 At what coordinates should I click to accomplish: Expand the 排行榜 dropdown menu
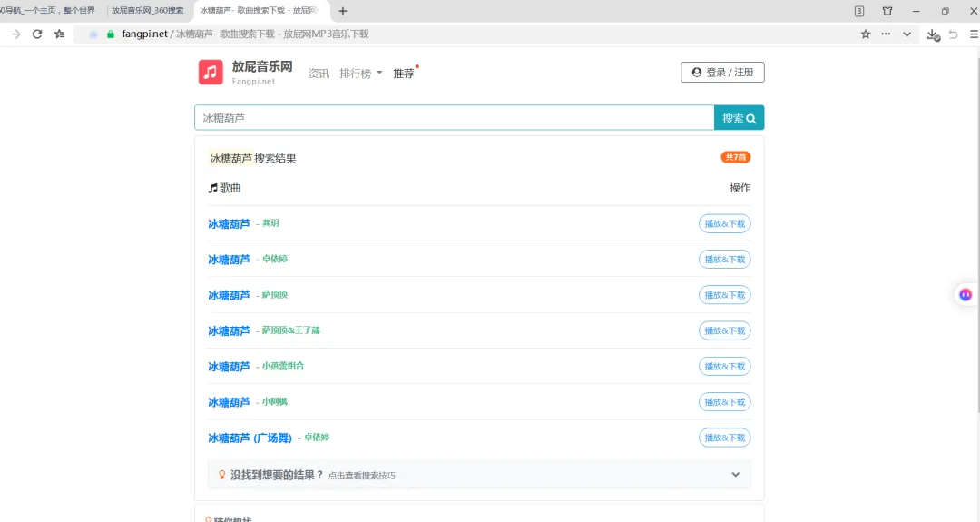click(360, 74)
